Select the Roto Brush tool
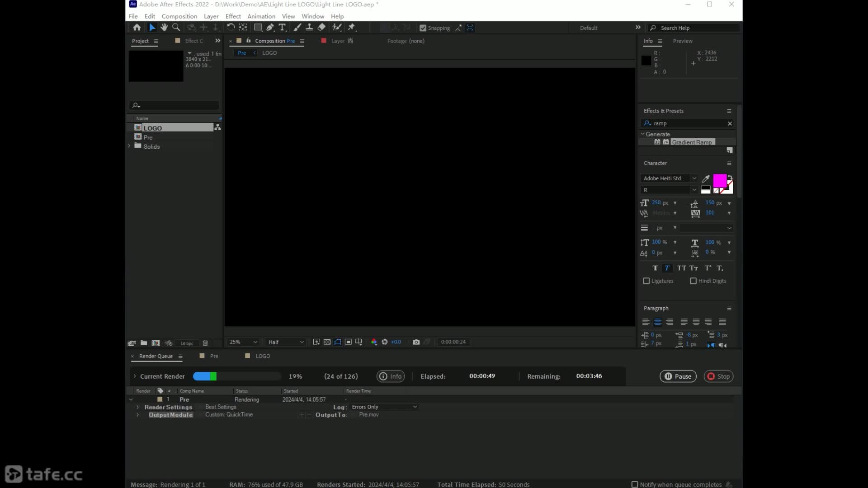This screenshot has width=868, height=488. click(x=337, y=28)
